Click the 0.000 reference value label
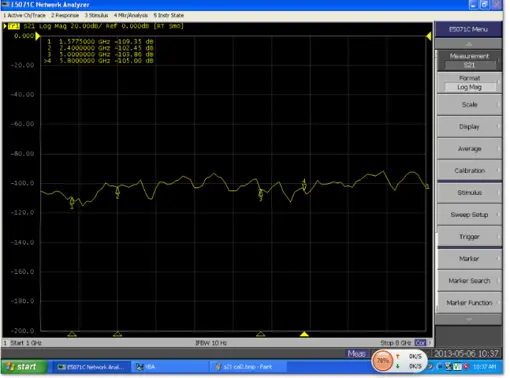510x378 pixels. click(24, 36)
